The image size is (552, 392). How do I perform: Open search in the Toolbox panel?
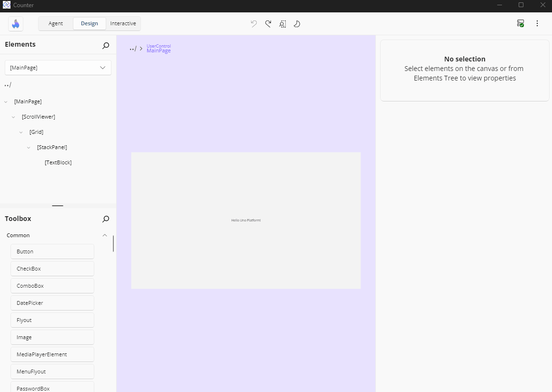pyautogui.click(x=105, y=219)
